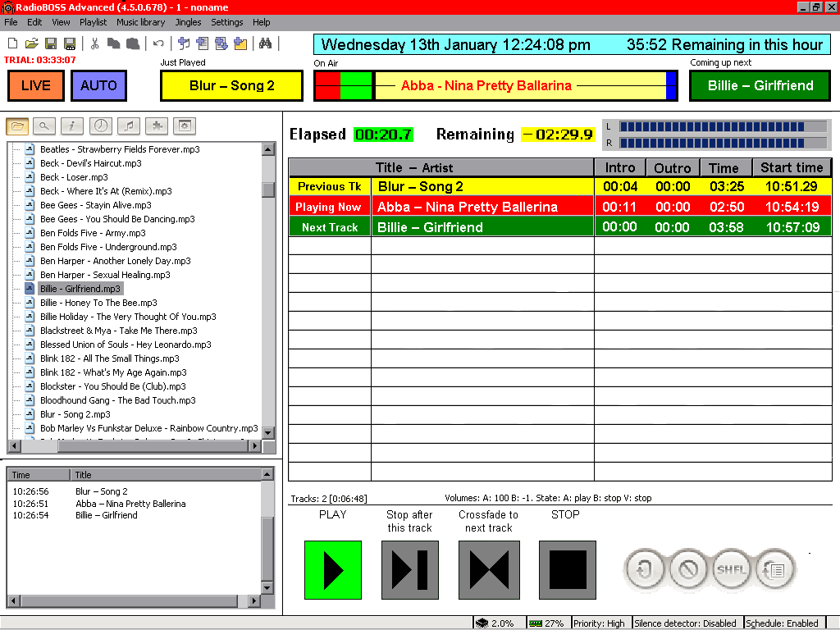This screenshot has height=630, width=840.
Task: Open a playlist using the open folder icon
Action: tap(32, 44)
